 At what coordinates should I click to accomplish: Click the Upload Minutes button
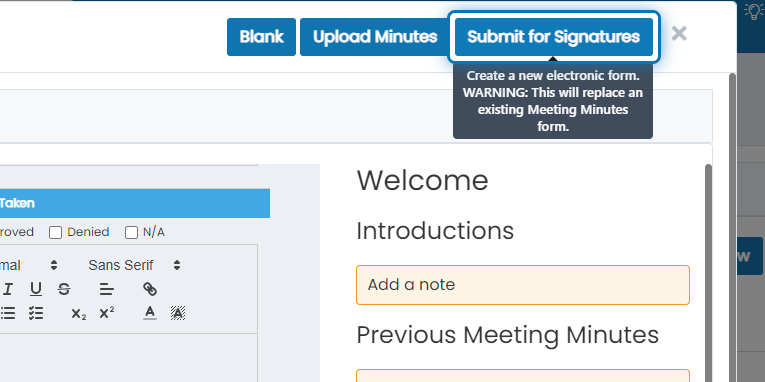point(375,37)
